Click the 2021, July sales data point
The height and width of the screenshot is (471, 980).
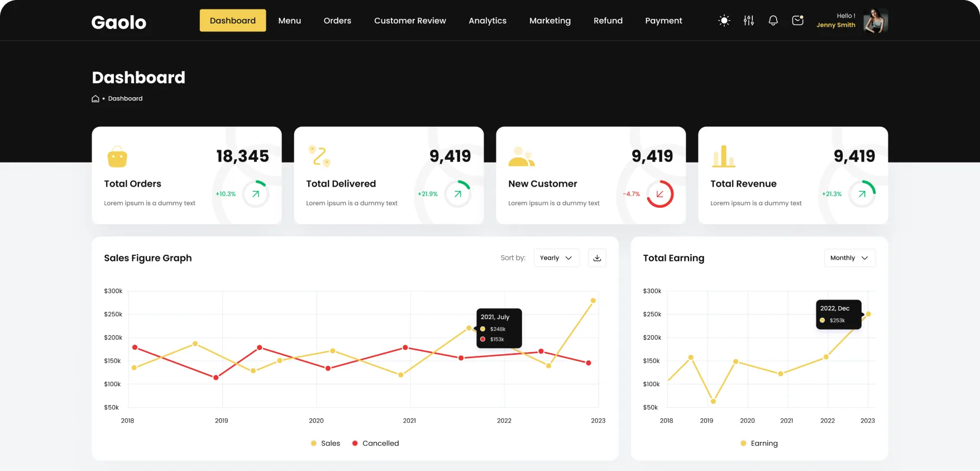point(469,328)
